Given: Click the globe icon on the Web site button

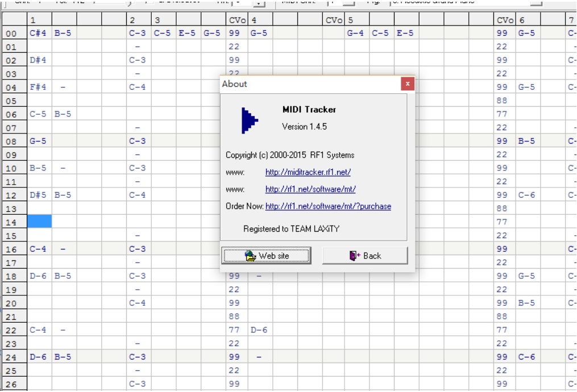Looking at the screenshot, I should [248, 256].
